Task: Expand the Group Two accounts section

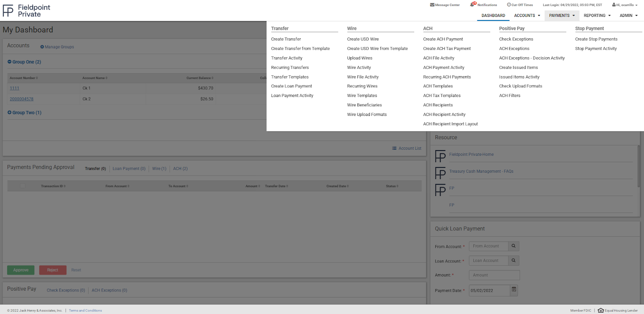Action: 10,113
